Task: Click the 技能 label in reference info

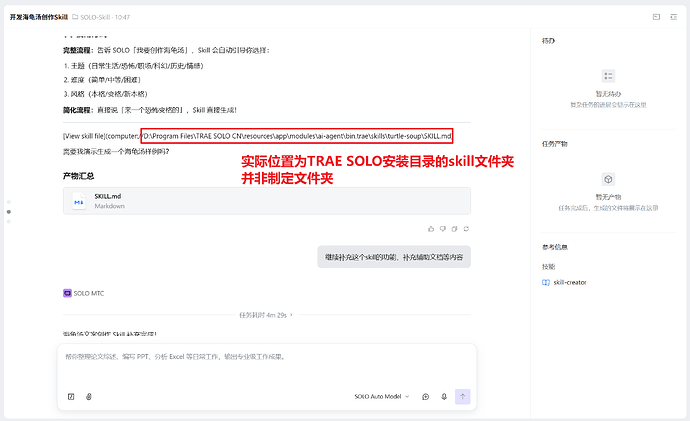Action: [548, 267]
